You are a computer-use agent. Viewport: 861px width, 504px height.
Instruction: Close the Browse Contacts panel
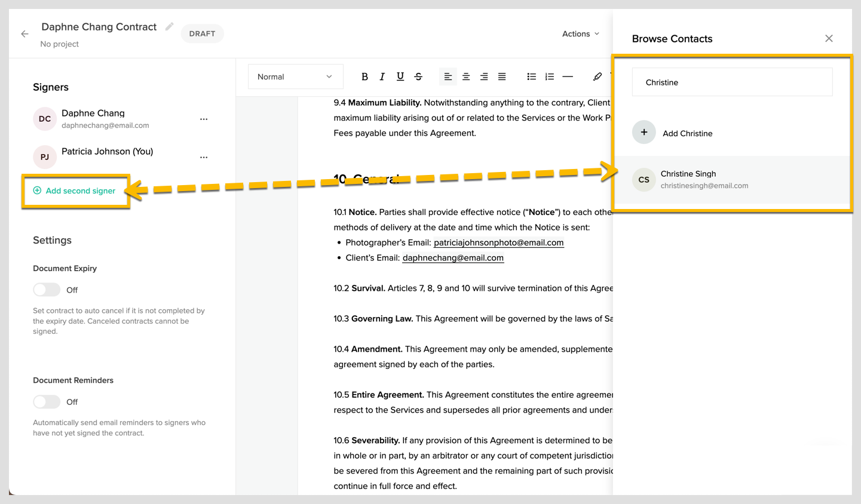(x=829, y=38)
